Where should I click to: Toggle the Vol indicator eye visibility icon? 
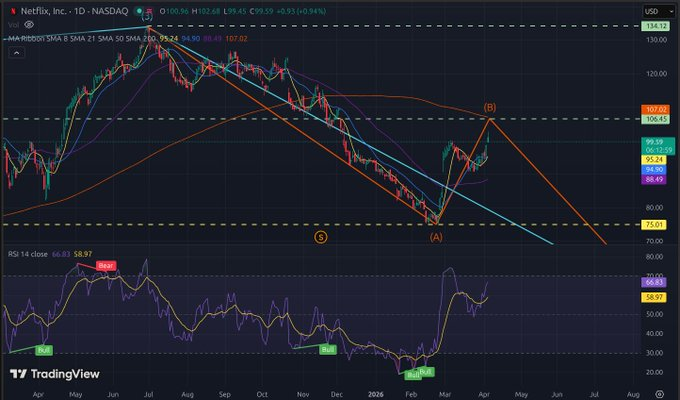tap(29, 25)
